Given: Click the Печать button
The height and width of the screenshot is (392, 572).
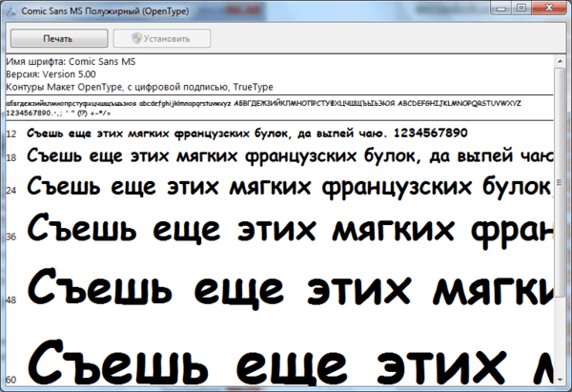Looking at the screenshot, I should 59,38.
